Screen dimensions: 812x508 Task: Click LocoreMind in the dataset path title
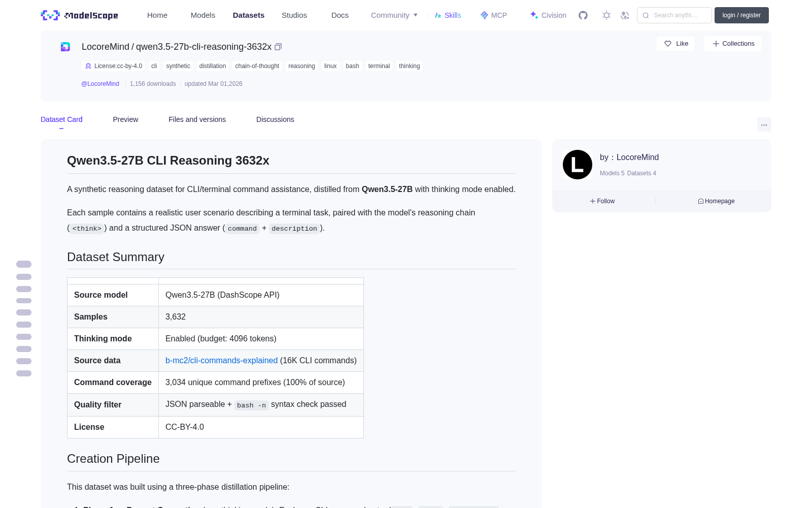click(106, 47)
